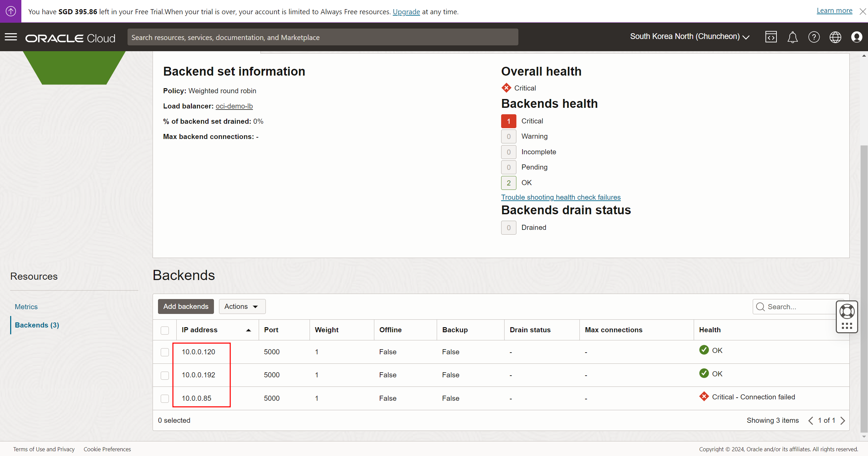The height and width of the screenshot is (456, 868).
Task: Open the user profile avatar
Action: point(856,37)
